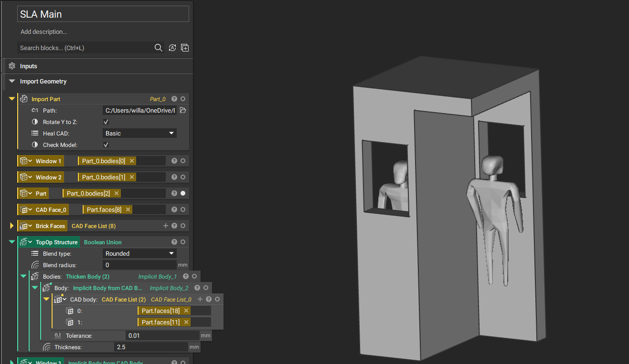Screen dimensions: 629x364
Task: Remove the Part.faces[11] chip
Action: (186, 322)
